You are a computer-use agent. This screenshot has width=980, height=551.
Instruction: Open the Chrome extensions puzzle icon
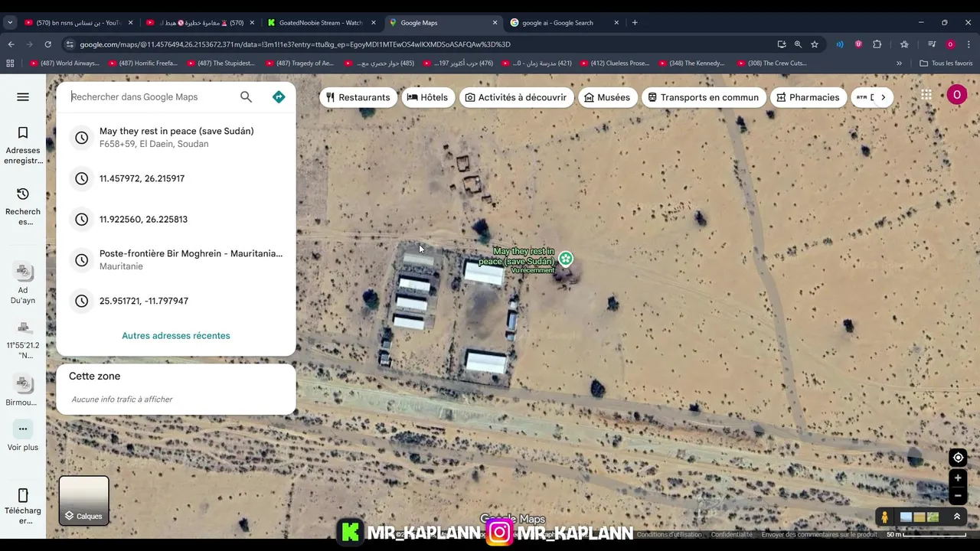(877, 44)
